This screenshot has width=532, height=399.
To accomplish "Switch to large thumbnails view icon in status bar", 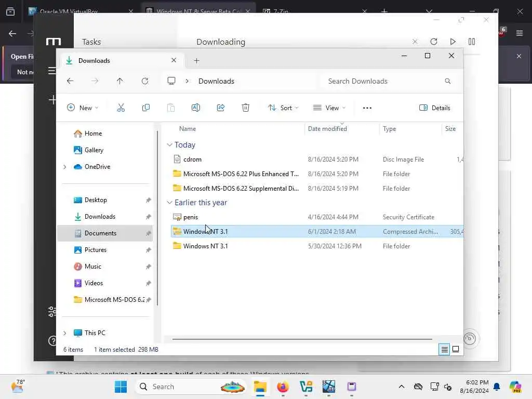I will pos(456,349).
